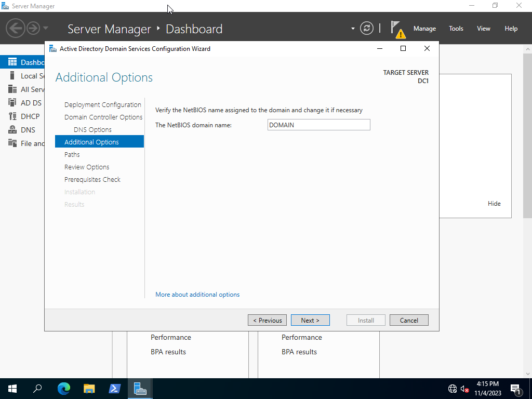Open File Explorer from taskbar
Screen dimensions: 532x399
click(x=89, y=389)
